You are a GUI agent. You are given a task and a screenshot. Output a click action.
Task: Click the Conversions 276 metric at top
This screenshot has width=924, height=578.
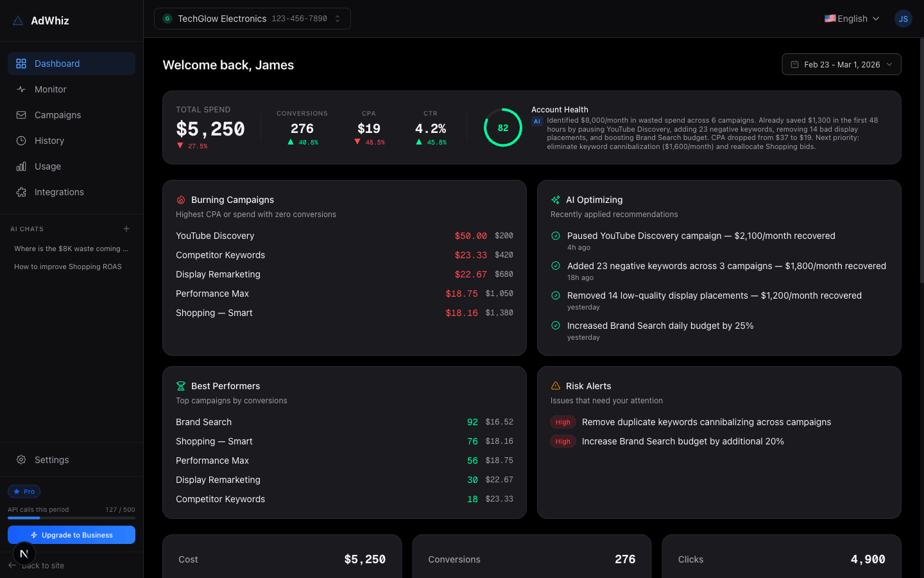click(302, 127)
